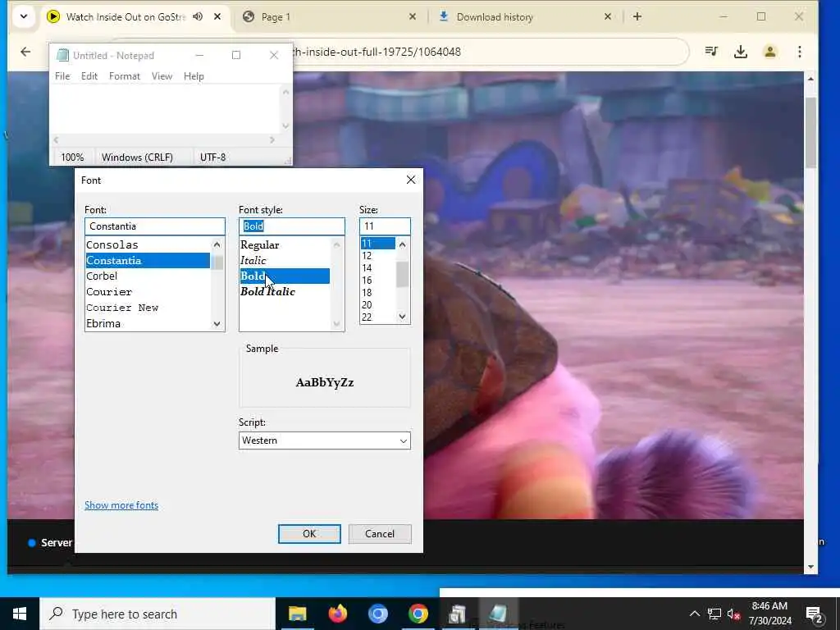Open Chrome three-dot menu
This screenshot has width=840, height=630.
tap(799, 52)
